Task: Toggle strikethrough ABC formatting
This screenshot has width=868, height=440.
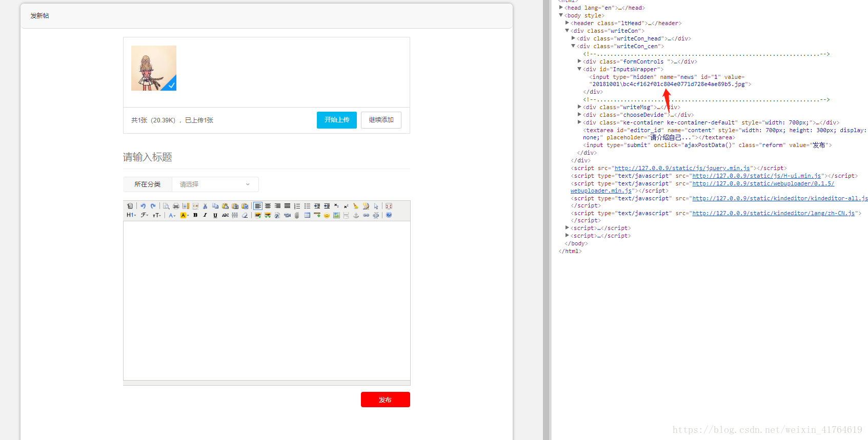Action: point(225,215)
